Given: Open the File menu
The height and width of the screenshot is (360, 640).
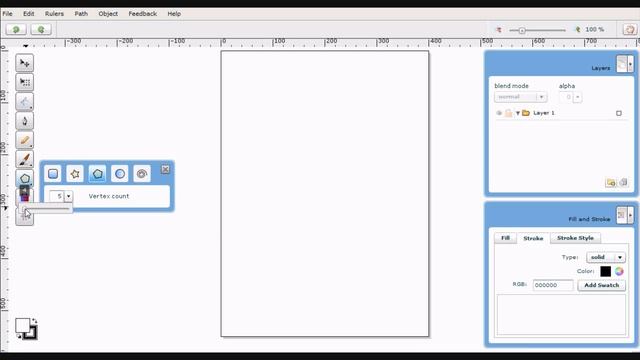Looking at the screenshot, I should [7, 13].
